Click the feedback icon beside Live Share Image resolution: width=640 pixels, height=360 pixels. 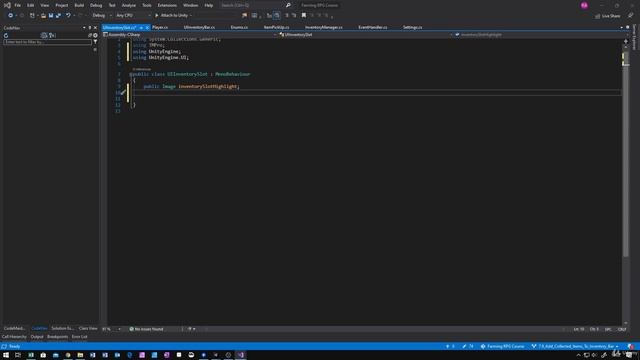(x=630, y=16)
